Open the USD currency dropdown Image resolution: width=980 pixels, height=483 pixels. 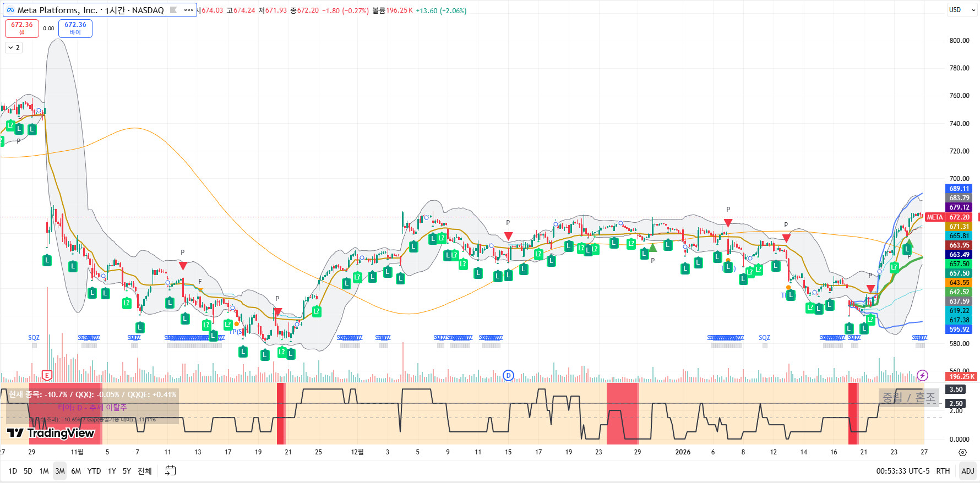[x=962, y=10]
